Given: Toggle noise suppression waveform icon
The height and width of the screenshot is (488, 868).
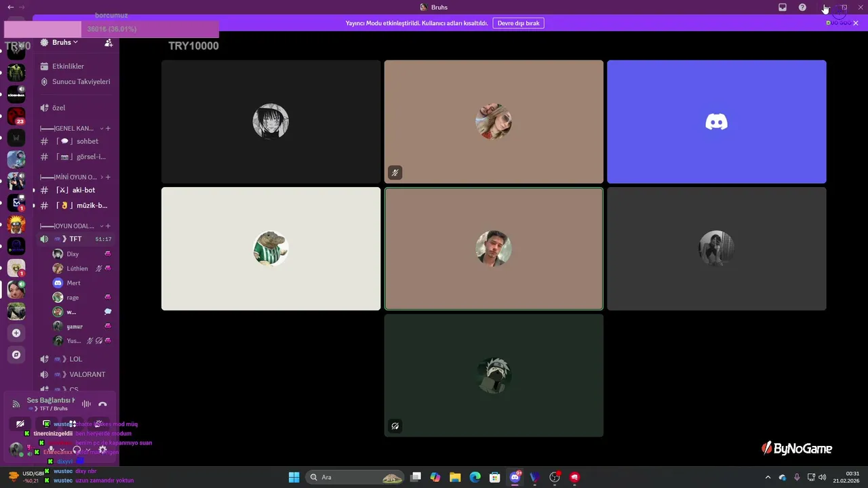Looking at the screenshot, I should pos(86,404).
